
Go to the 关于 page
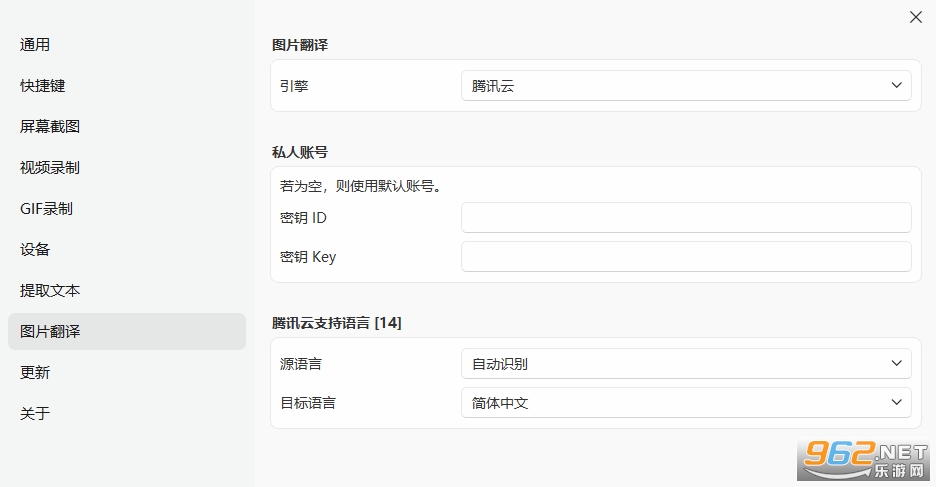coord(127,413)
